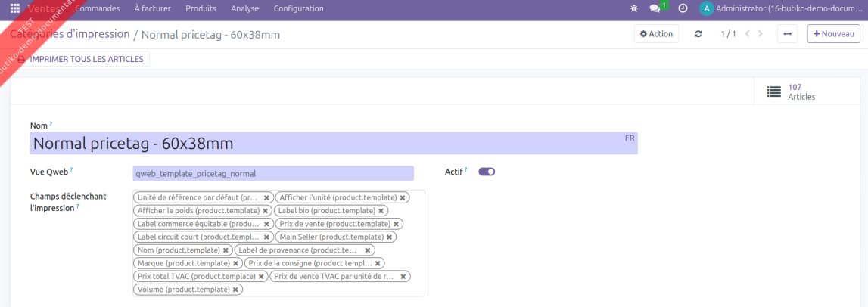The height and width of the screenshot is (307, 868).
Task: Go to next record arrow
Action: pyautogui.click(x=761, y=34)
